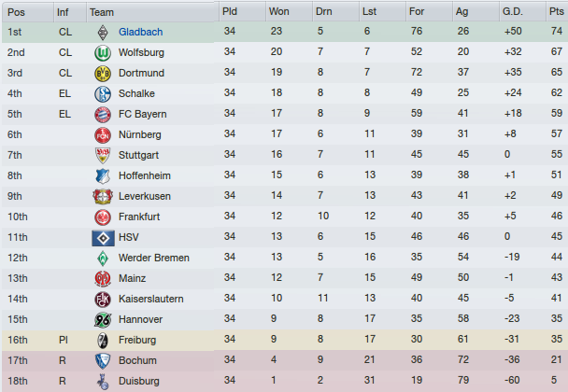Image resolution: width=568 pixels, height=392 pixels.
Task: Click the Schalke blue club crest
Action: click(x=103, y=94)
